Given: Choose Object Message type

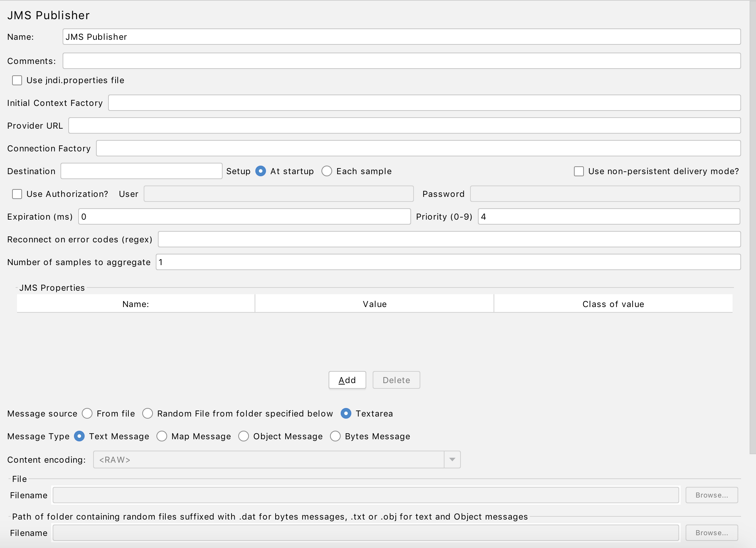Looking at the screenshot, I should click(244, 436).
